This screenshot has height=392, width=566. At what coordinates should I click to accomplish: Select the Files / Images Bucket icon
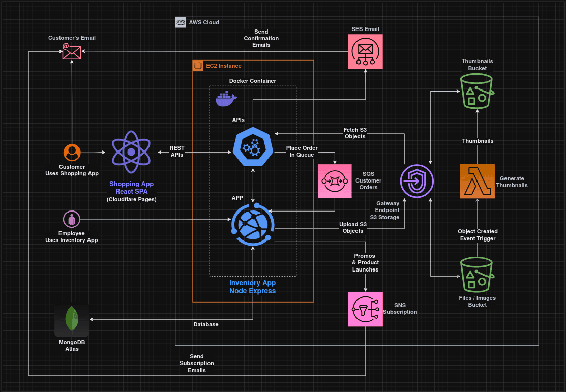click(476, 275)
